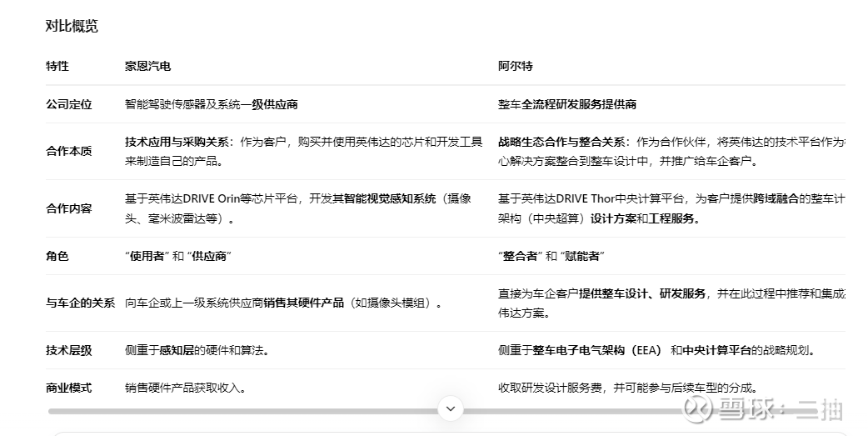Click the round down-chevron expand button
868x436 pixels.
click(451, 408)
